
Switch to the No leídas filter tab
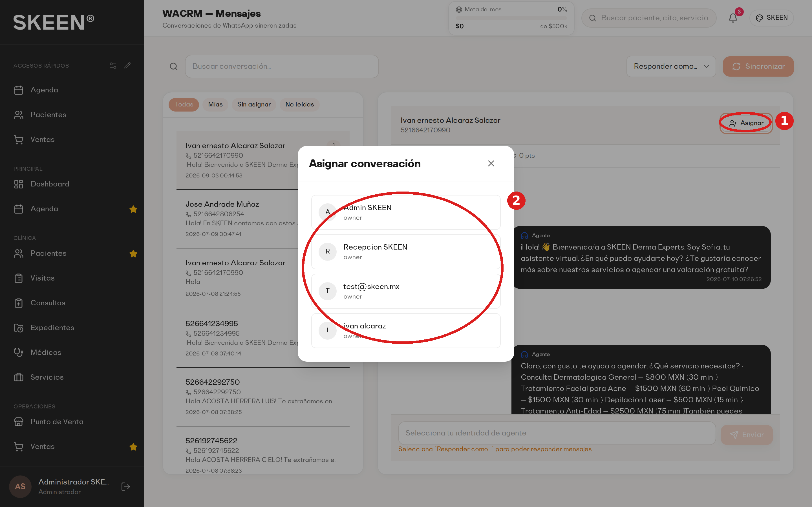tap(300, 104)
